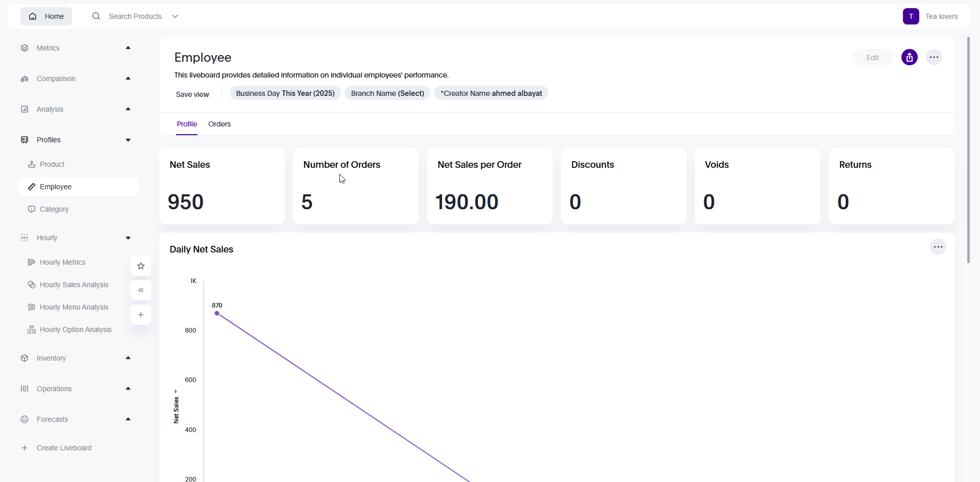Select the Comparison icon in the sidebar
980x482 pixels.
[x=24, y=78]
